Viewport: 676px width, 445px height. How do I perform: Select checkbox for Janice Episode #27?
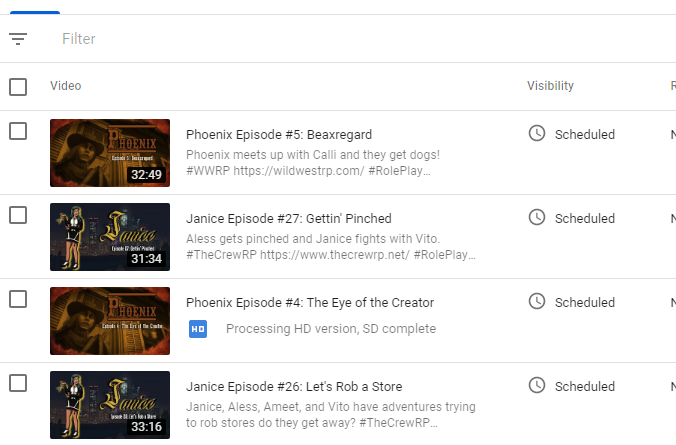18,215
